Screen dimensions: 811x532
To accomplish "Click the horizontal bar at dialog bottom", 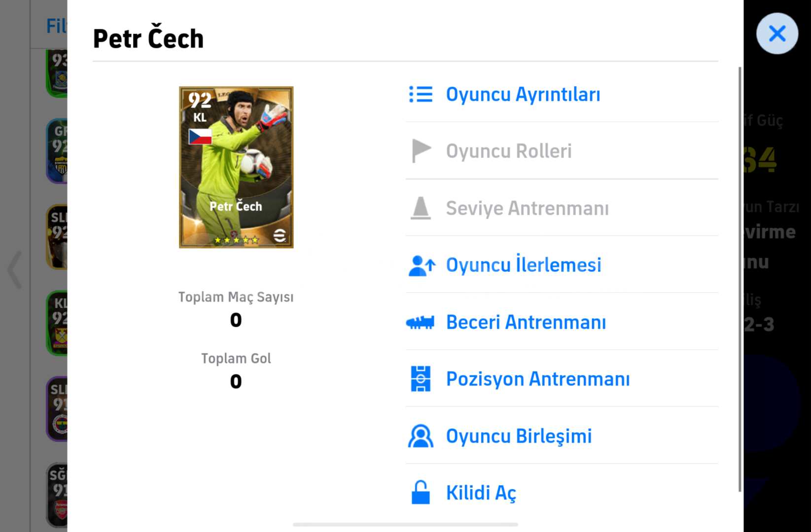I will [405, 525].
